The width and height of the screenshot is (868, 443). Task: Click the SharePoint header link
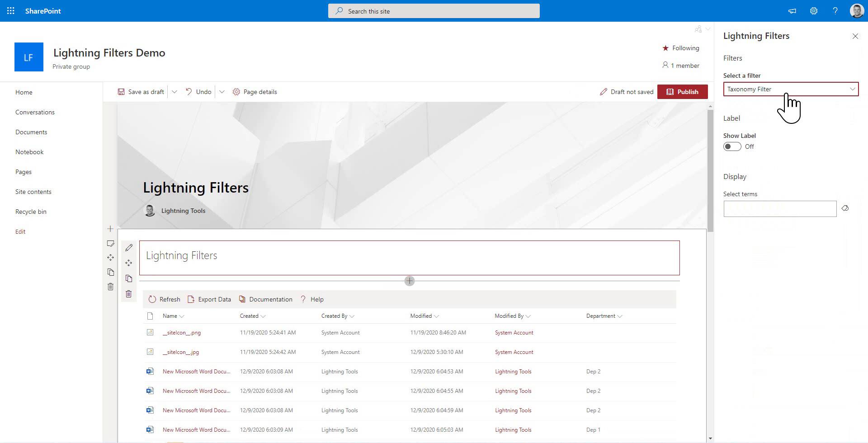[43, 11]
